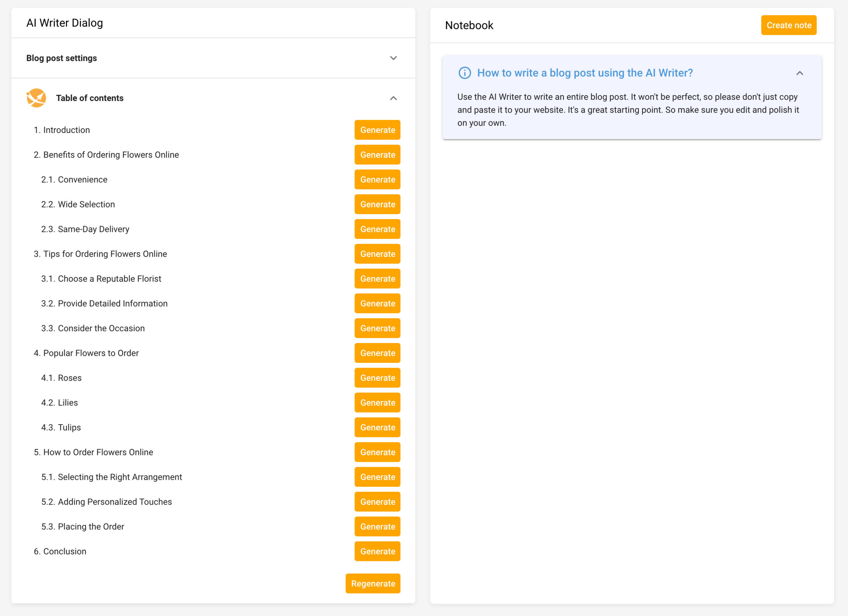Collapse the How to write help panel
Image resolution: width=848 pixels, height=616 pixels.
[799, 73]
